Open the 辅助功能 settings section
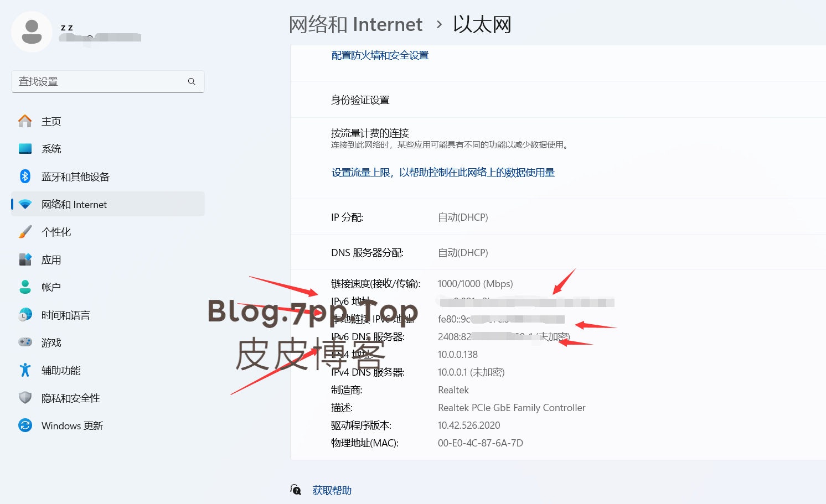826x504 pixels. 61,371
